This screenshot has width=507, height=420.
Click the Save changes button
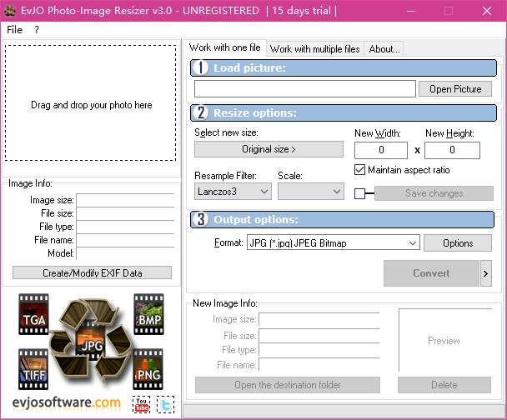434,193
